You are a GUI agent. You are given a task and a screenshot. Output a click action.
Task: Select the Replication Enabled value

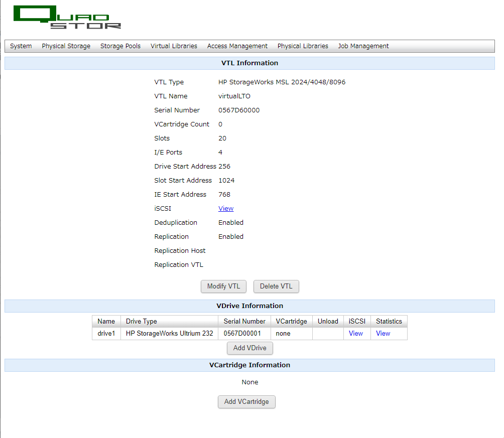pyautogui.click(x=231, y=237)
